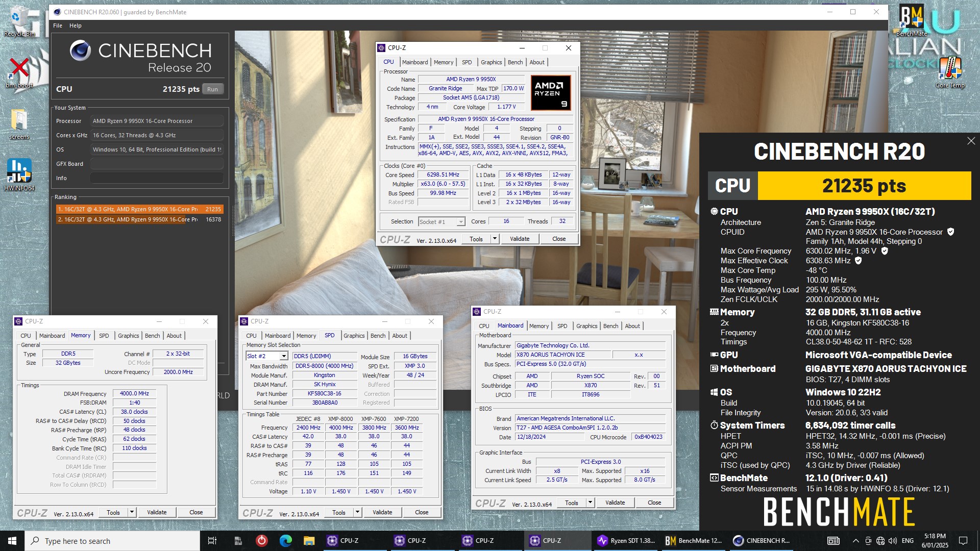Image resolution: width=980 pixels, height=551 pixels.
Task: Launch Microsoft Edge from the taskbar
Action: tap(286, 541)
